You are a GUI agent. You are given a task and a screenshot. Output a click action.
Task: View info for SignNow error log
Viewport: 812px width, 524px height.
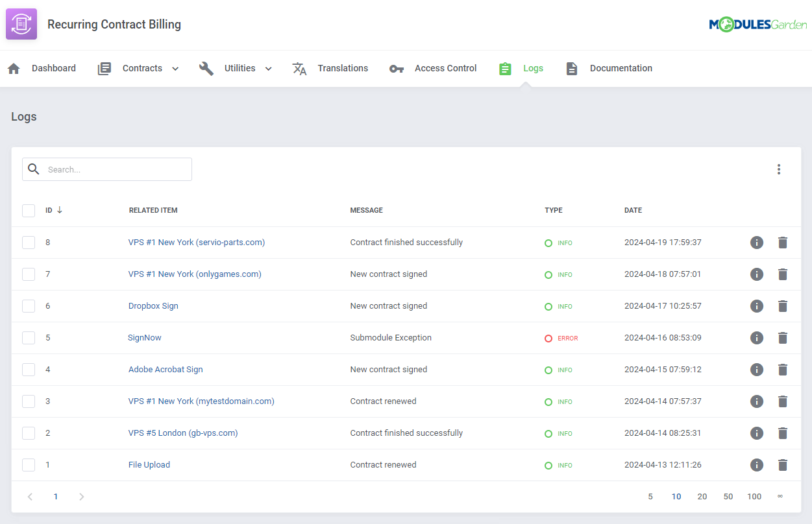tap(756, 338)
